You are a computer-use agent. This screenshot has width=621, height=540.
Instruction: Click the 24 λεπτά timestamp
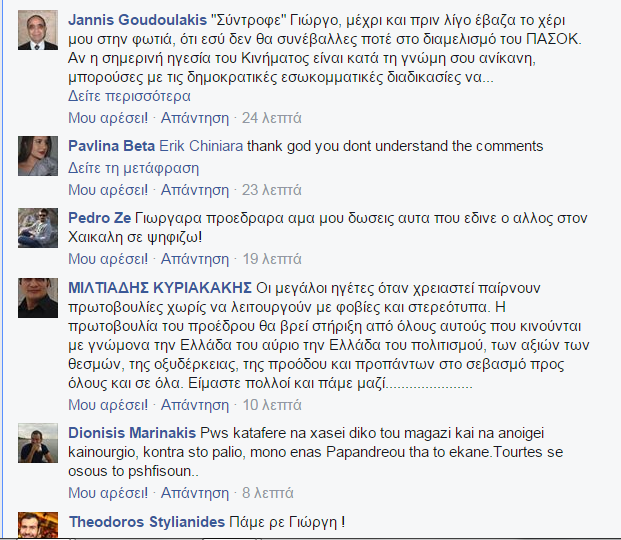[x=272, y=118]
